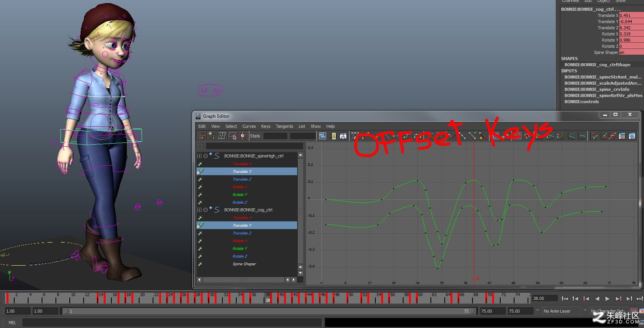Toggle pin on Spine Shaper channel
The height and width of the screenshot is (328, 644).
pyautogui.click(x=200, y=264)
